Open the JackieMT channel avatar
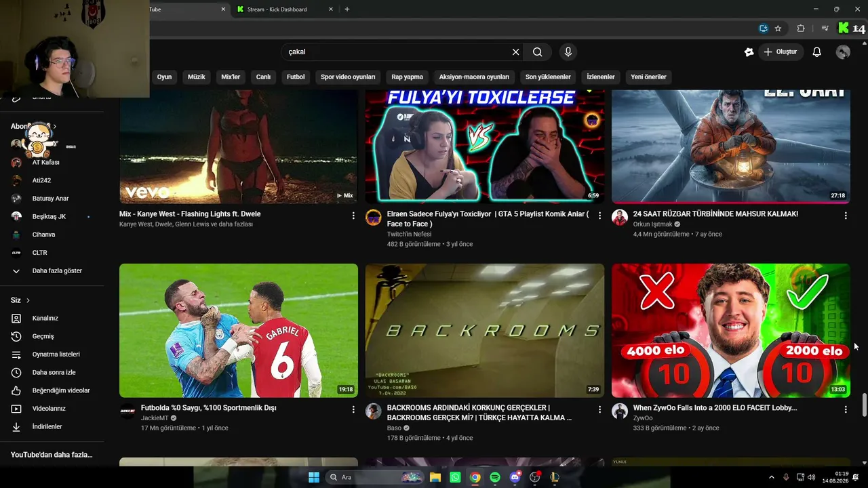This screenshot has height=488, width=868. (x=127, y=411)
